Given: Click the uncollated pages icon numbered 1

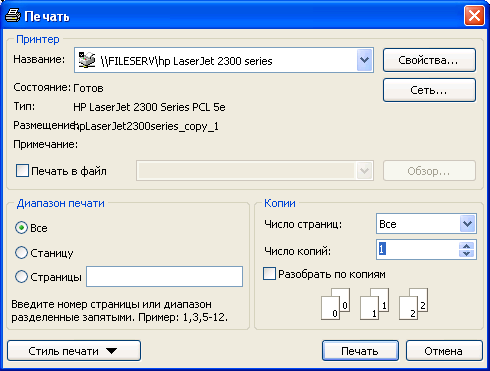Looking at the screenshot, I should (374, 304).
